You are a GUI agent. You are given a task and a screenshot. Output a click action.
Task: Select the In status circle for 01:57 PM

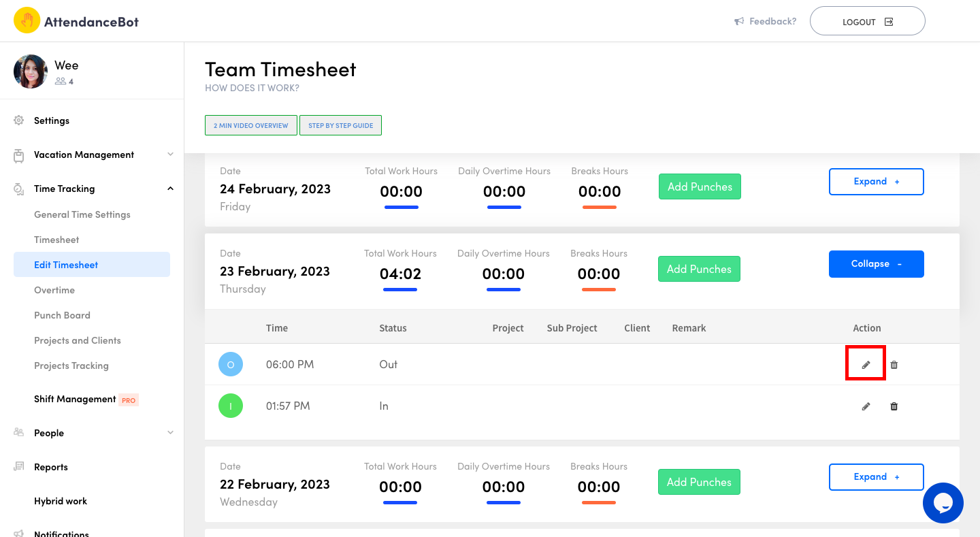[231, 406]
